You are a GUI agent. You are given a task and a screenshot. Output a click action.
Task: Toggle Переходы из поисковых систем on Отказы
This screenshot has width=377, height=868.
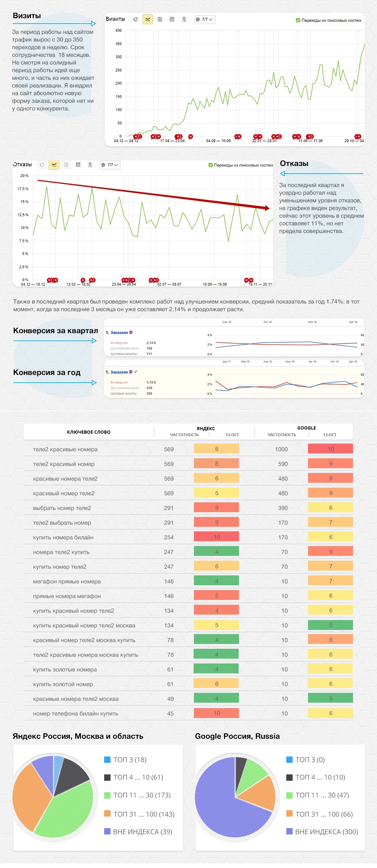coord(211,165)
